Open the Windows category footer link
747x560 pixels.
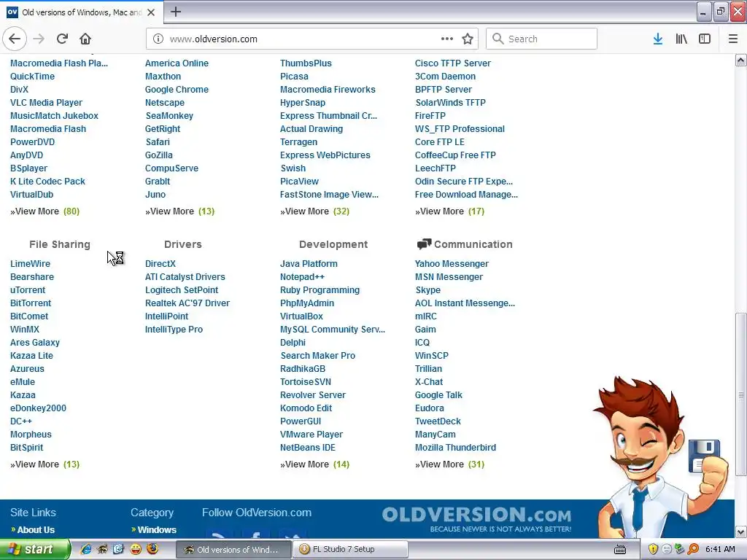157,529
